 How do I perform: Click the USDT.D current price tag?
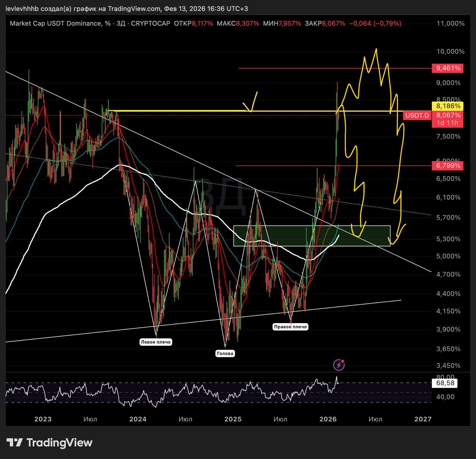[x=417, y=115]
